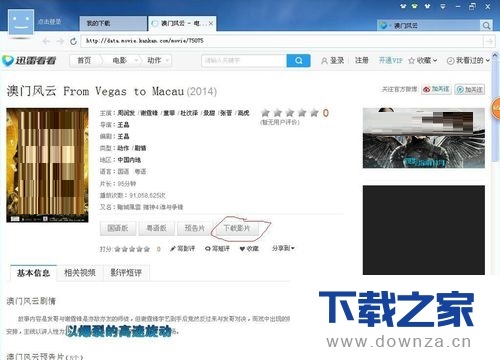
Task: Open the 澳门风云 movie poster
Action: pos(47,165)
